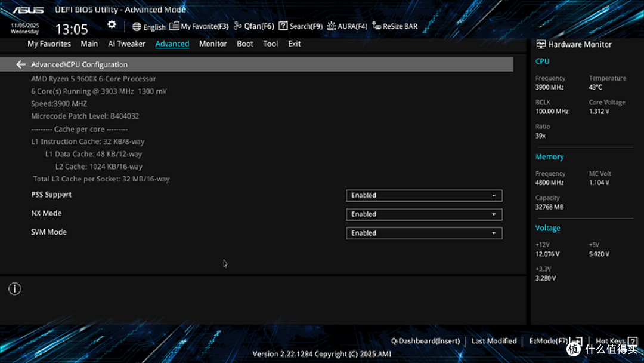This screenshot has width=644, height=363.
Task: Click the EzMode(F7) switch icon
Action: (577, 341)
